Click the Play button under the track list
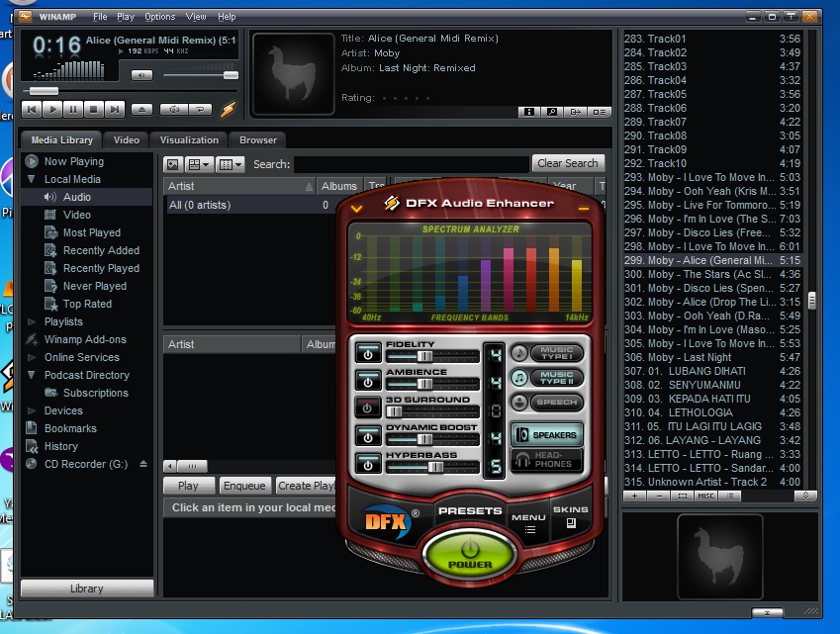Screen dimensions: 840x634 [x=188, y=486]
